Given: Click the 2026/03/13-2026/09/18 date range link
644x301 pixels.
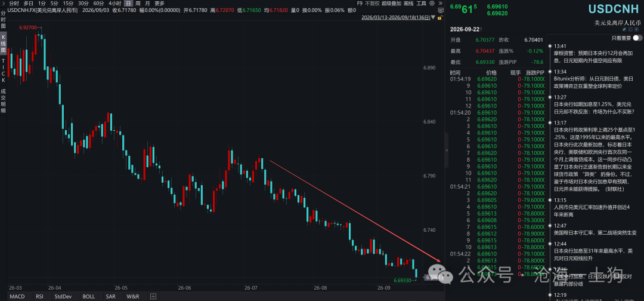Looking at the screenshot, I should tap(395, 18).
